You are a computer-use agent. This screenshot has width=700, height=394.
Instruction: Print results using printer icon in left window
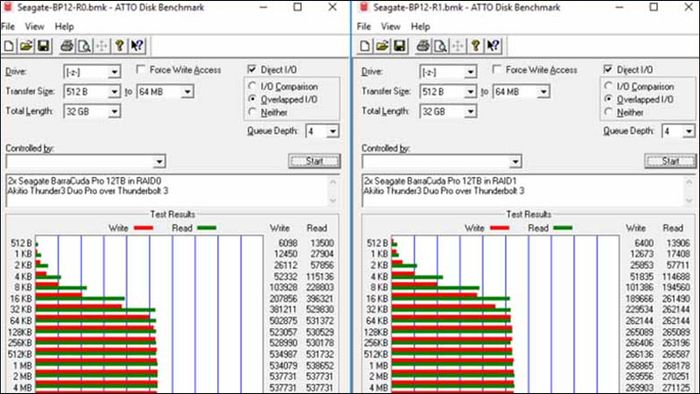tap(67, 46)
